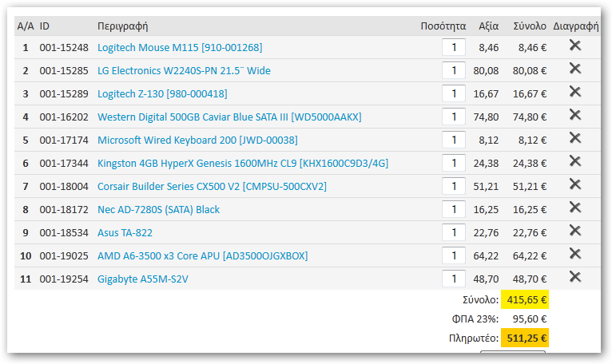Edit quantity field for LG Electronics monitor
This screenshot has width=612, height=364.
coord(454,70)
